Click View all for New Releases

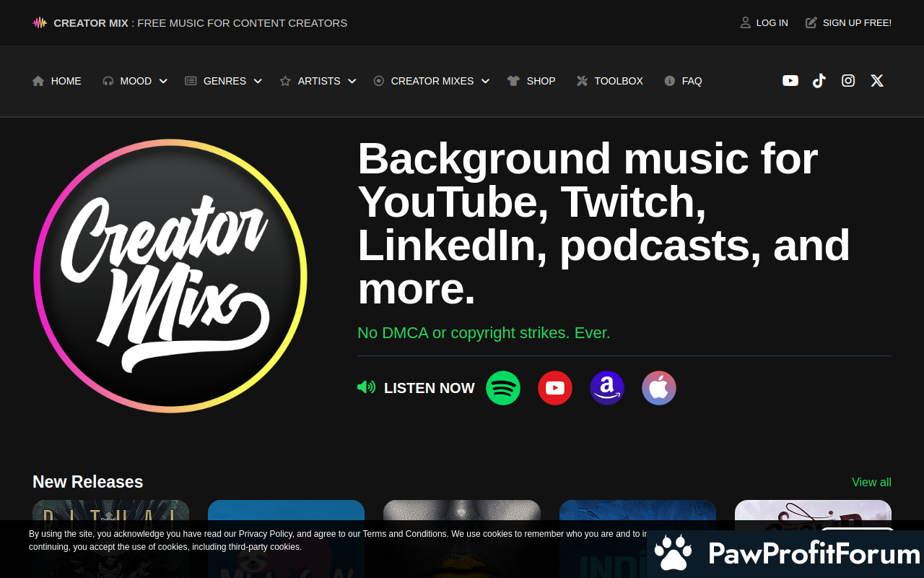[x=871, y=482]
